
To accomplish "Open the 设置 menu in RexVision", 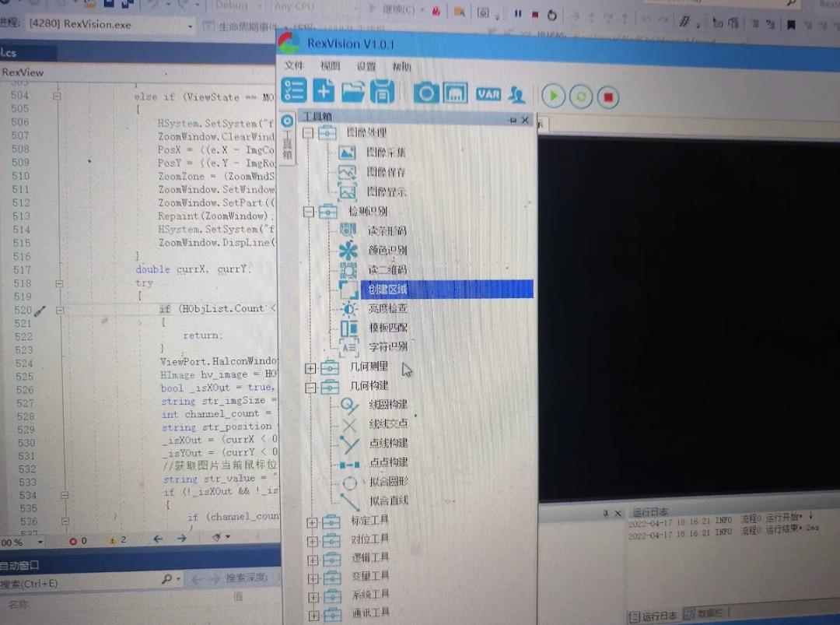I will click(366, 66).
